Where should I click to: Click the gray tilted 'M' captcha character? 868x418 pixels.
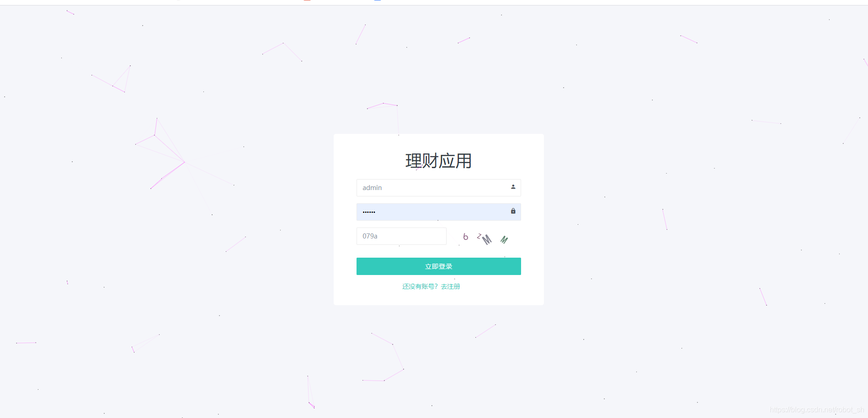click(x=487, y=239)
